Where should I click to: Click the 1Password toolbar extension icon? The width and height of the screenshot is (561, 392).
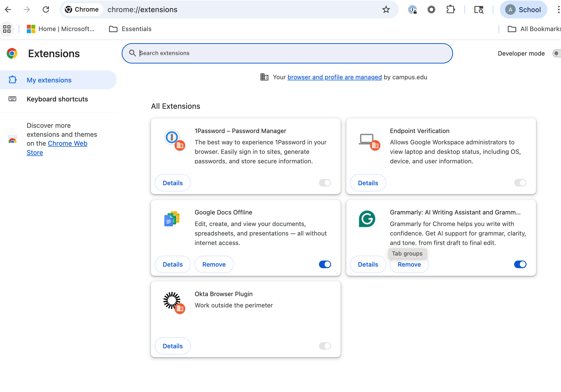pyautogui.click(x=412, y=10)
